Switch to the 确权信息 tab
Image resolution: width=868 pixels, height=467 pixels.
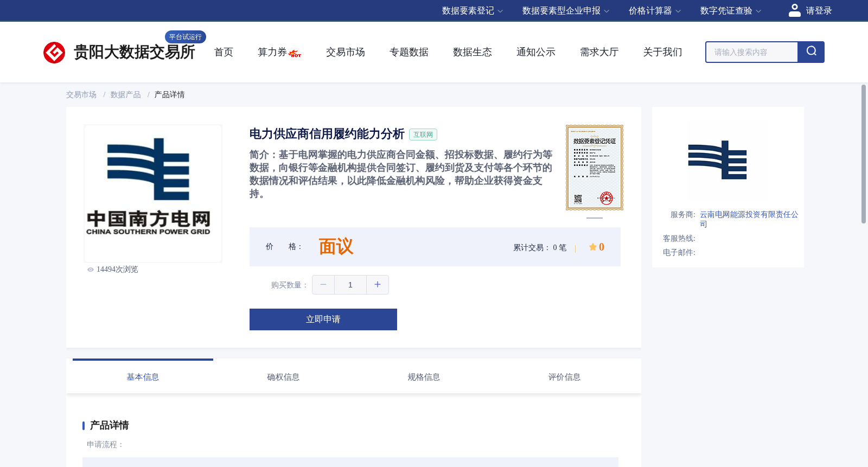pyautogui.click(x=283, y=377)
